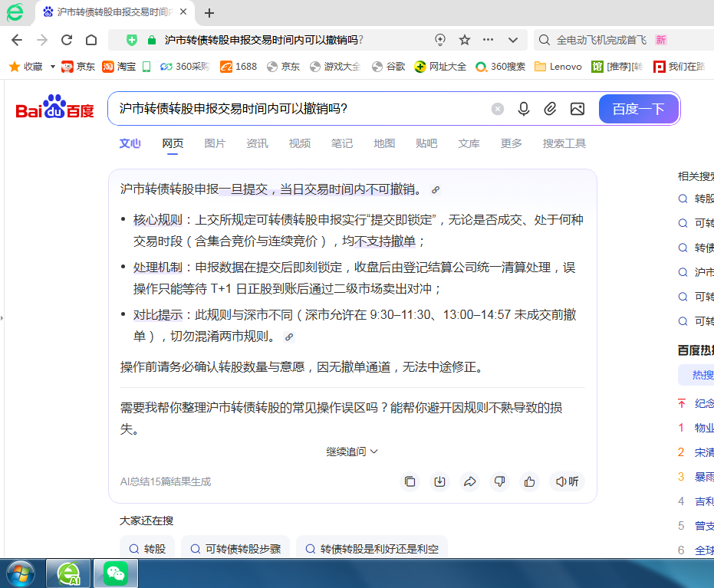Click the Baidu logo
714x588 pixels.
pos(54,107)
